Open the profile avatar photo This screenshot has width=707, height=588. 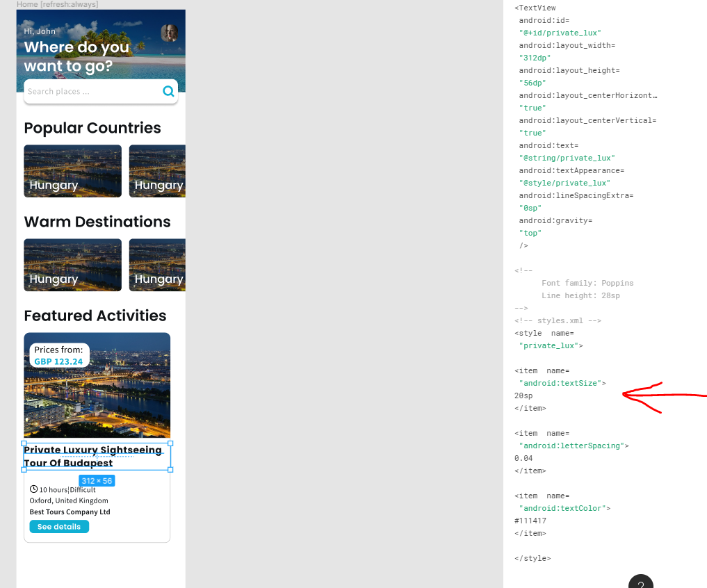click(170, 33)
